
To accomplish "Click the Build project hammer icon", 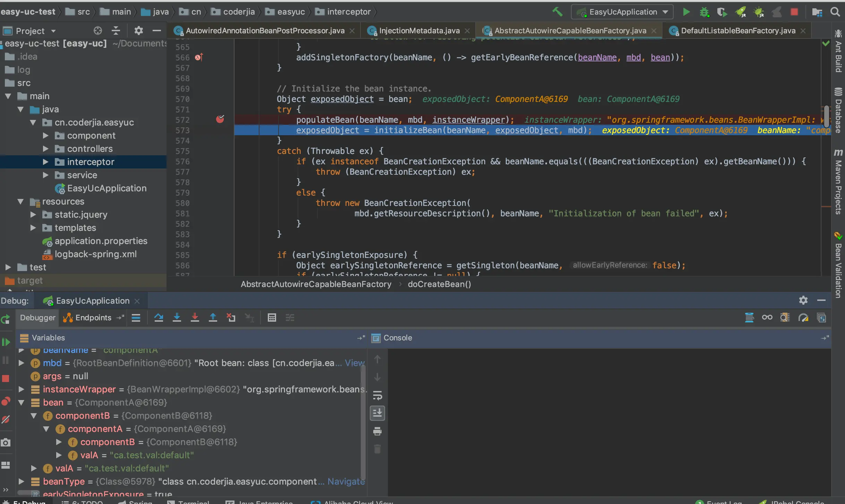I will (x=557, y=12).
